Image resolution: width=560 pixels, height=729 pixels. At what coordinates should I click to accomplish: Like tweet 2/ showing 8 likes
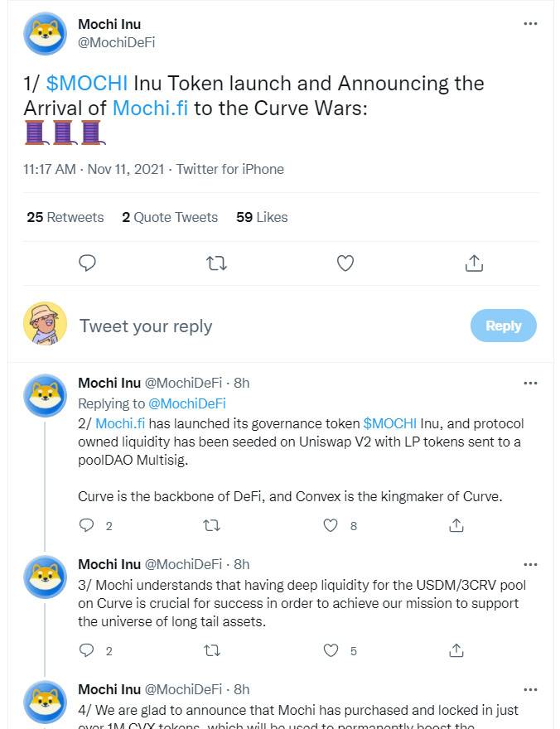(x=331, y=525)
